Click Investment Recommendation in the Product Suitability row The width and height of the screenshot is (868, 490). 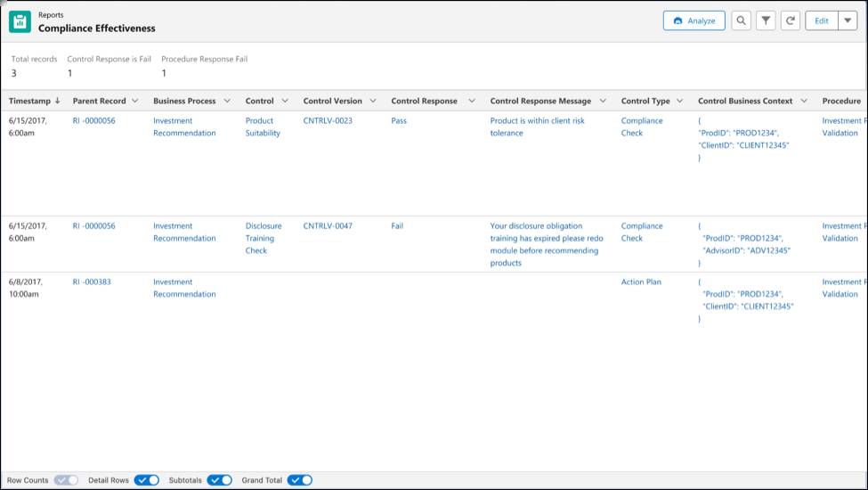[184, 127]
